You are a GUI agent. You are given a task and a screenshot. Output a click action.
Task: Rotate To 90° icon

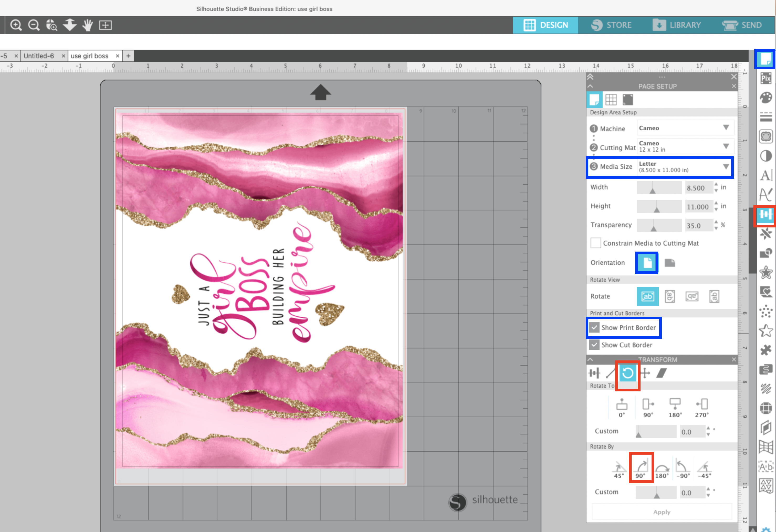tap(648, 408)
